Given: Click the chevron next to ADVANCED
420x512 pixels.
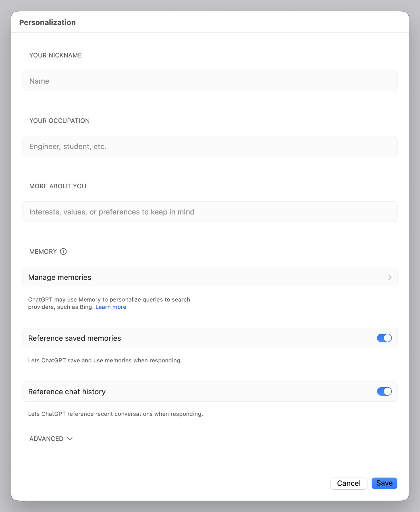Looking at the screenshot, I should tap(70, 439).
